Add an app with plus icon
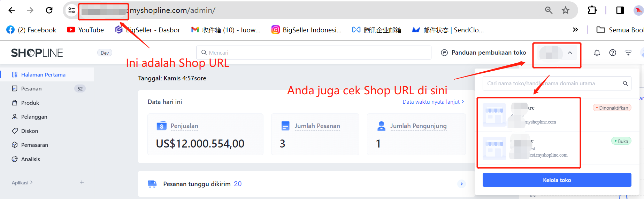This screenshot has height=199, width=644. [x=82, y=182]
